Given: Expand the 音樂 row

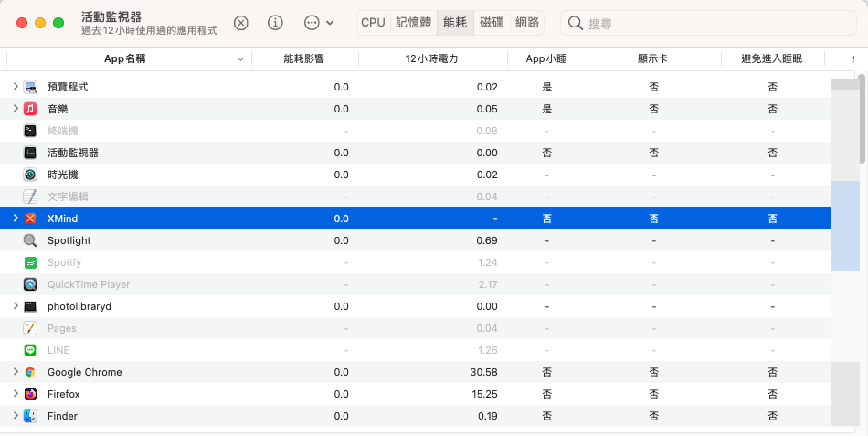Looking at the screenshot, I should click(x=16, y=109).
